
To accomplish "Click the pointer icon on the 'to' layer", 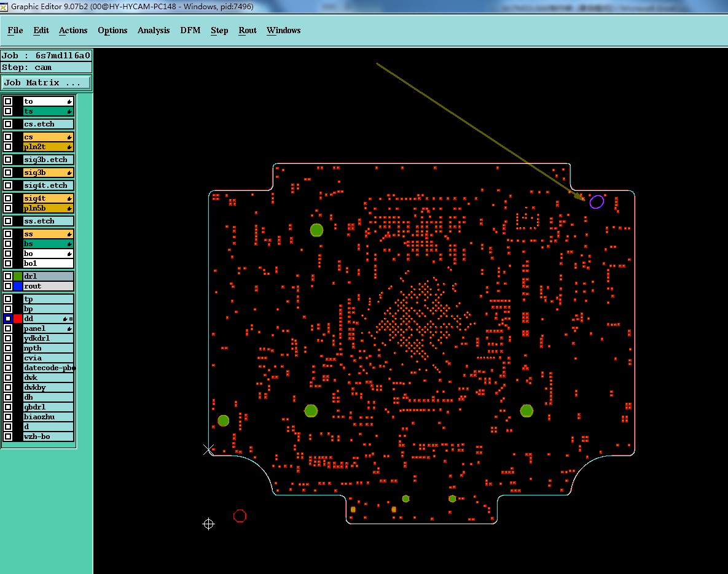I will (x=69, y=102).
